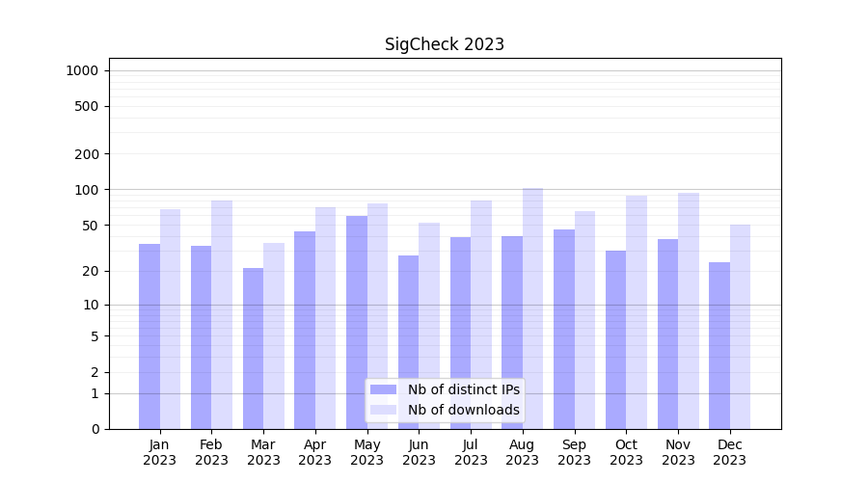Click the 'Nb of distinct IPs' legend color swatch
The height and width of the screenshot is (482, 868).
click(x=383, y=389)
